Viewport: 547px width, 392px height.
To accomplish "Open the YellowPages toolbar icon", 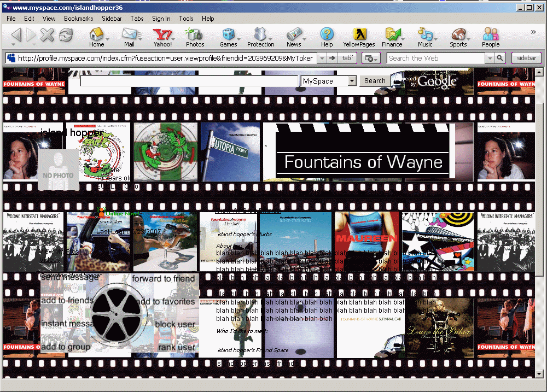I will pyautogui.click(x=359, y=37).
